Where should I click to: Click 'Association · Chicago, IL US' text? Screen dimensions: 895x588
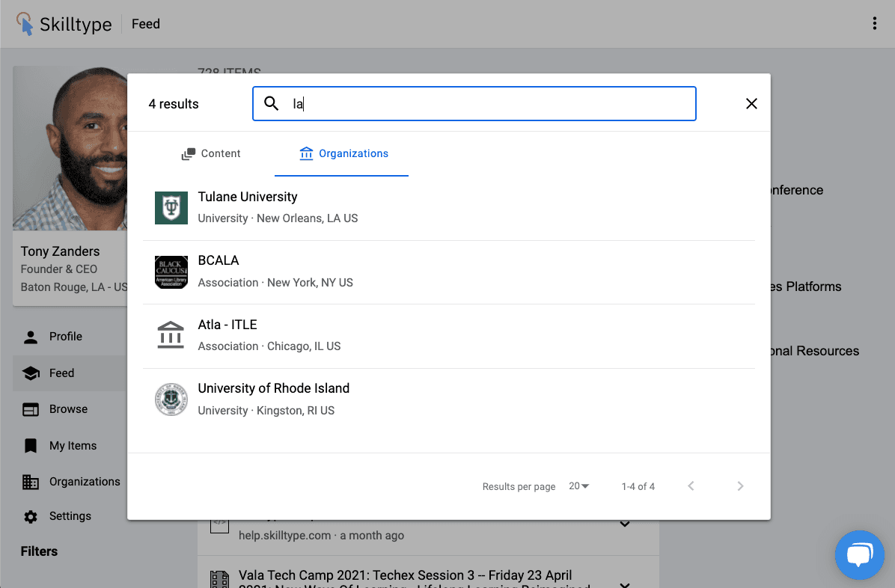(269, 346)
